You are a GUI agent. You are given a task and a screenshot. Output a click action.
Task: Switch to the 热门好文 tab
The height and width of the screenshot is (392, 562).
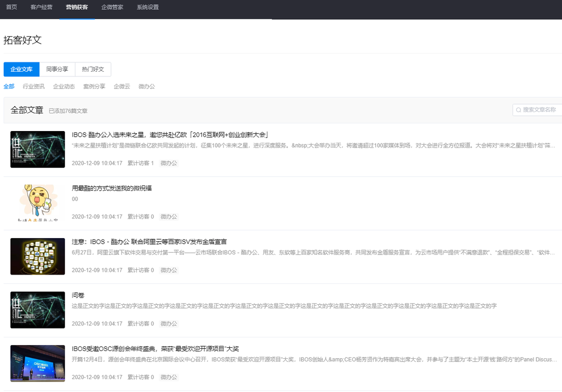(93, 69)
